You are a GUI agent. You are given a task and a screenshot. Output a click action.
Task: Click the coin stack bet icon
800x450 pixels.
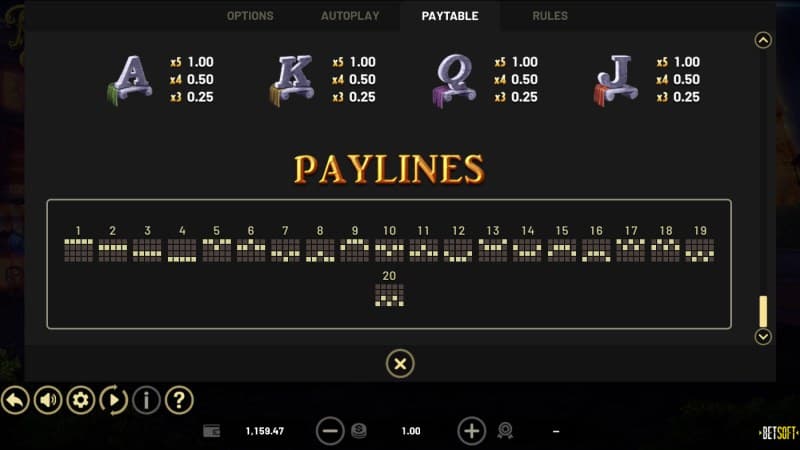point(358,431)
